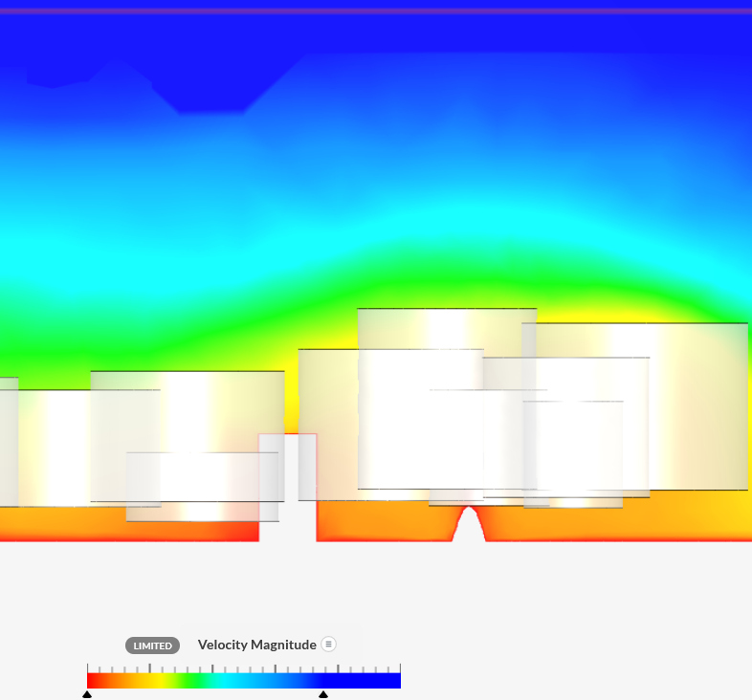Viewport: 752px width, 700px height.
Task: Probe the cyan velocity band above buildings
Action: click(x=383, y=225)
